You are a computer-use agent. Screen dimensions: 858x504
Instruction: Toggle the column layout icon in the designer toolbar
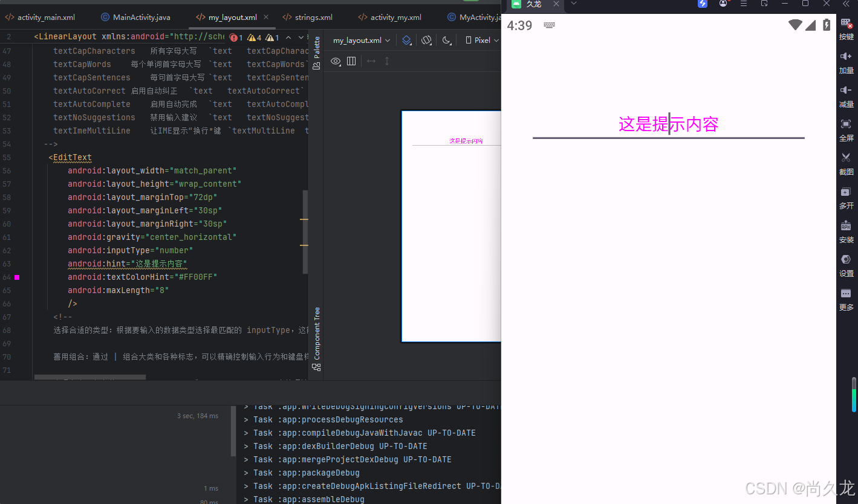[x=351, y=61]
